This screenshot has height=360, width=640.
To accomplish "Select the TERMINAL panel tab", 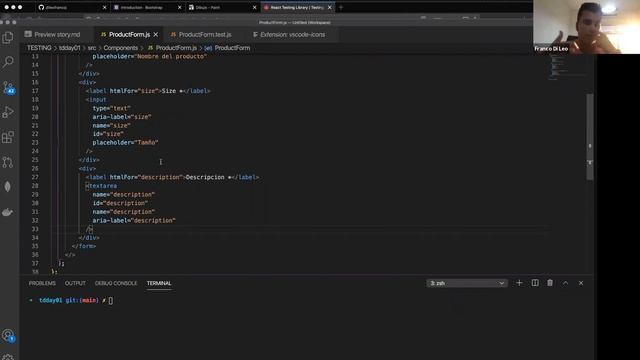I will point(159,283).
